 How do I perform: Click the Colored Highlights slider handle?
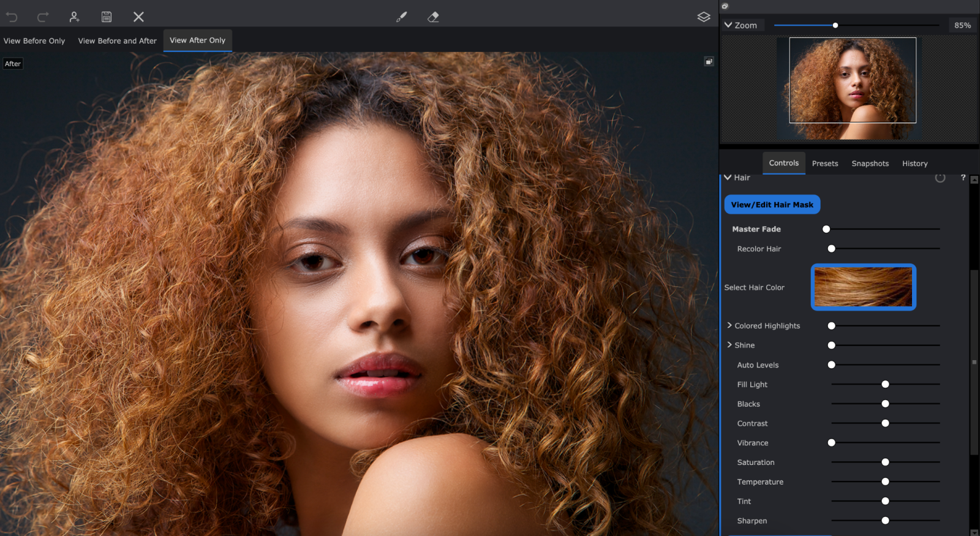coord(831,326)
